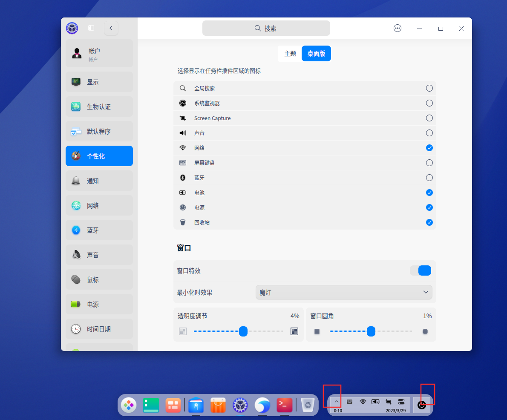
Task: Turn off the 窗口特效 switch
Action: 421,270
